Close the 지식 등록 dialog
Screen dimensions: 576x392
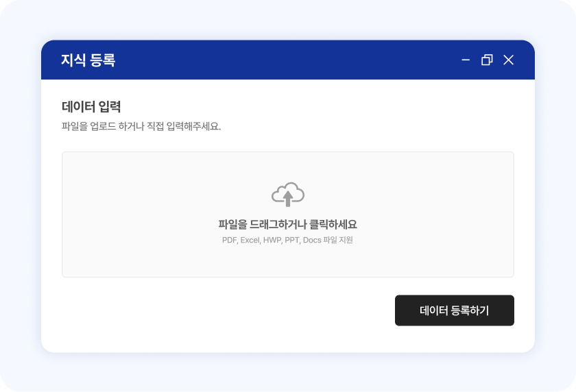click(508, 60)
